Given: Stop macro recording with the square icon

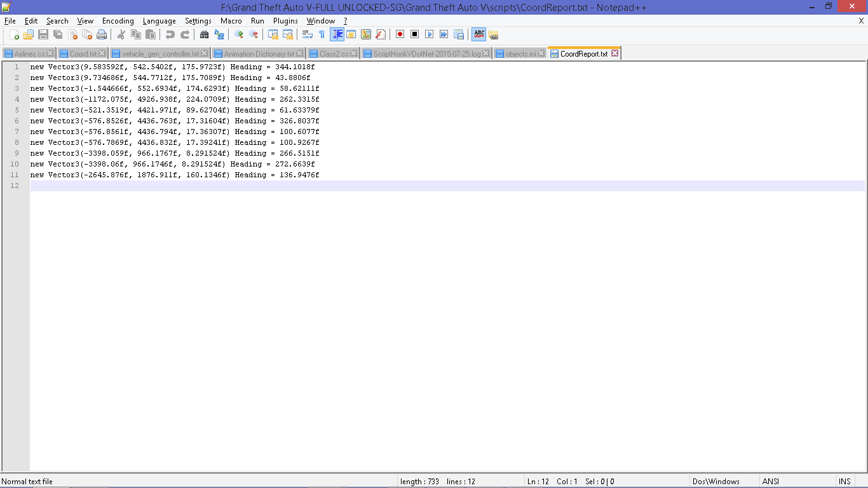Looking at the screenshot, I should pos(414,34).
